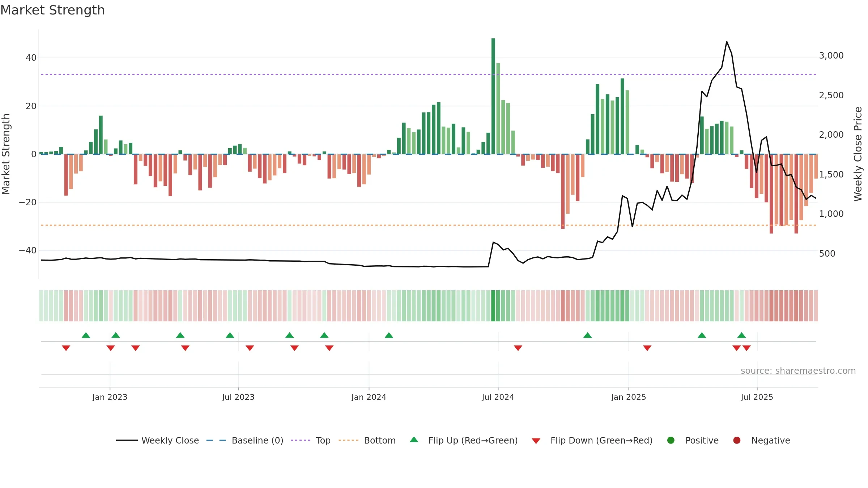
Task: Click the '2,500' right axis tick label
Action: 831,95
